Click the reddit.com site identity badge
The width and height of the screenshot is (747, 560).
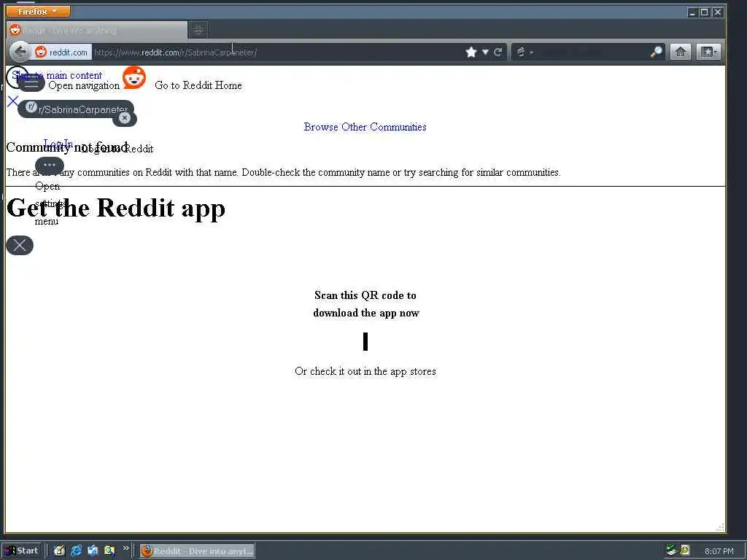tap(62, 52)
